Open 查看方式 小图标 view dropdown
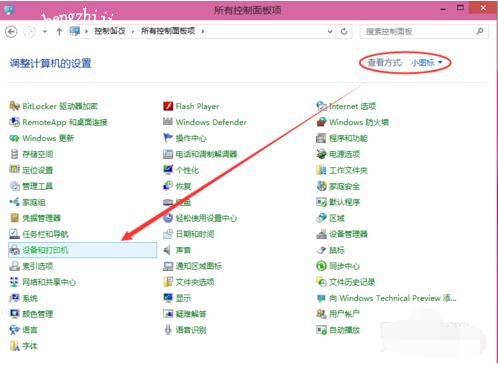Screen dimensions: 498x365 coord(427,62)
